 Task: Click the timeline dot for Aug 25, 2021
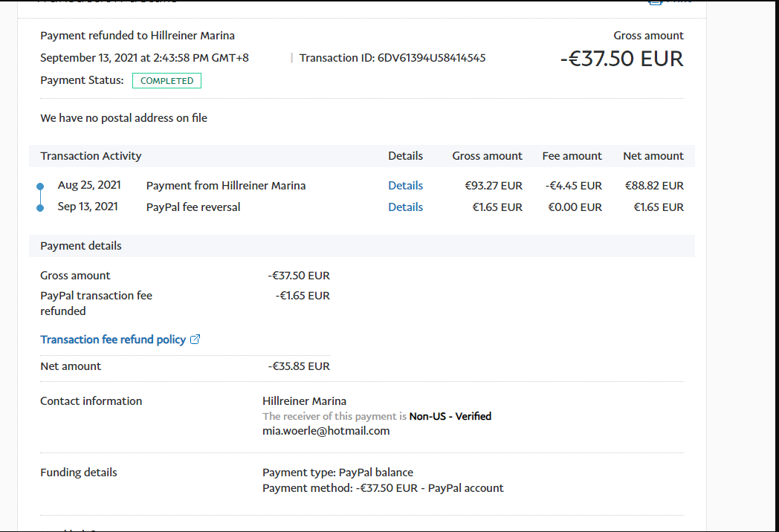40,186
